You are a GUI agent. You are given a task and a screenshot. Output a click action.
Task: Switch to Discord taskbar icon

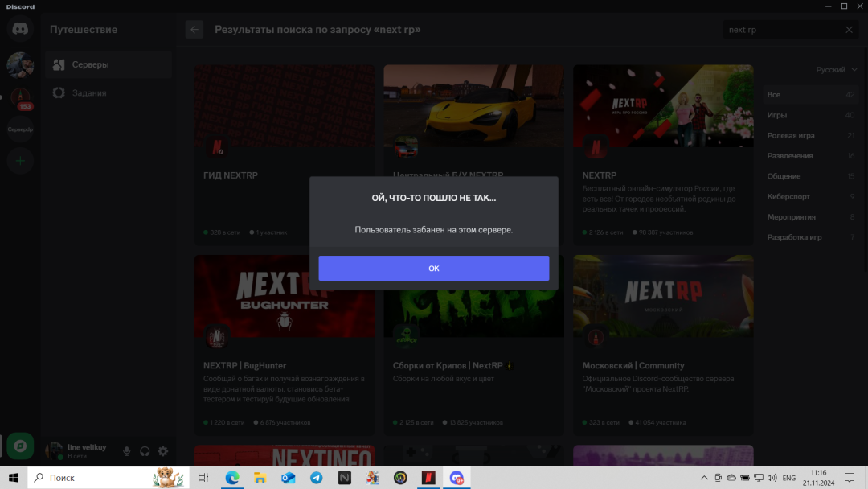coord(457,478)
